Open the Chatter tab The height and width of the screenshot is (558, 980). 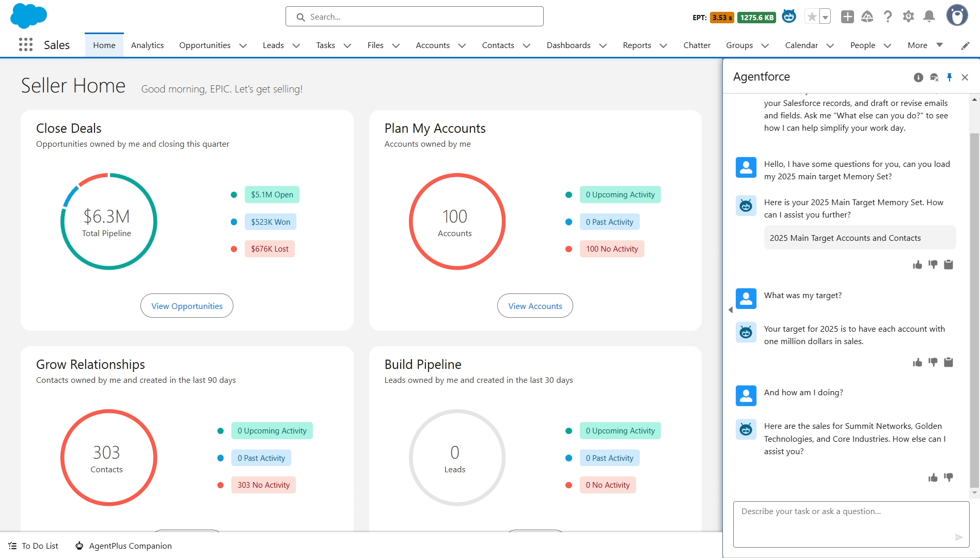click(697, 45)
